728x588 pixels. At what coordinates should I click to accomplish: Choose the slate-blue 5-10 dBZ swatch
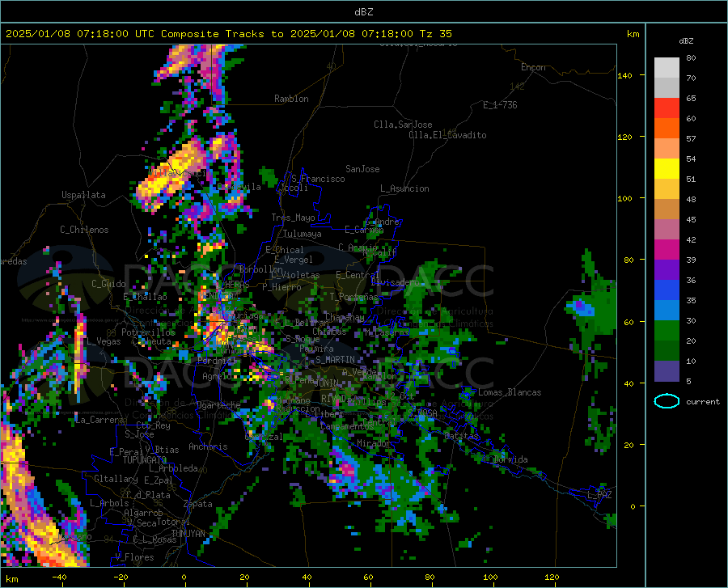(667, 371)
